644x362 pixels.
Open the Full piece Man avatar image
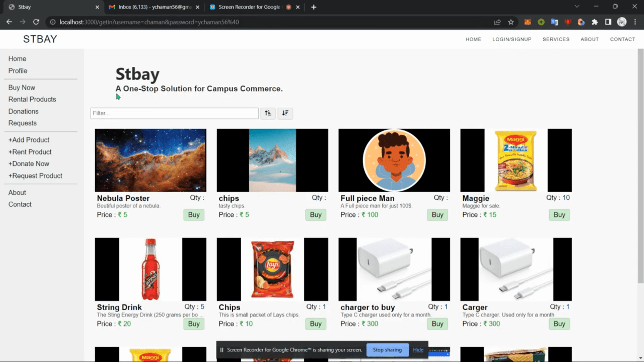[x=394, y=160]
